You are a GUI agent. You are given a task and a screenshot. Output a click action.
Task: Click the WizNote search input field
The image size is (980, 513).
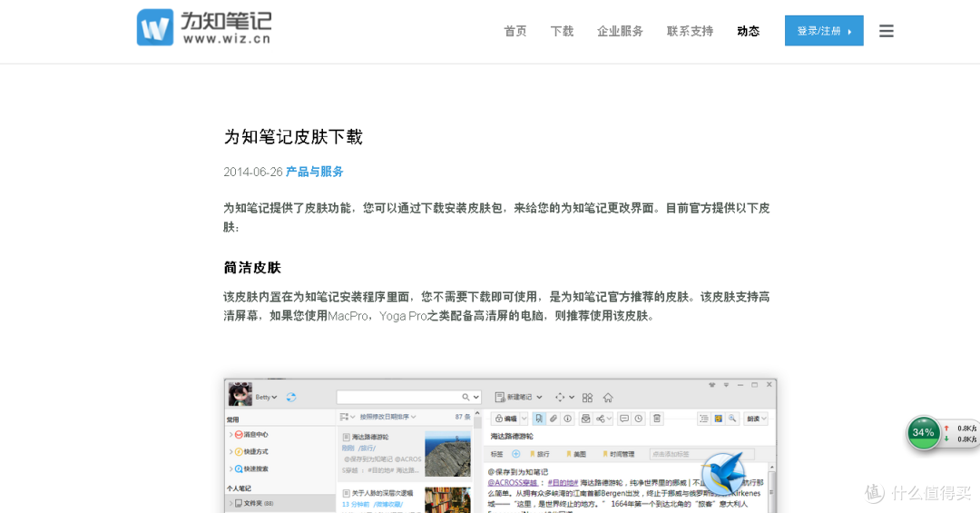409,398
